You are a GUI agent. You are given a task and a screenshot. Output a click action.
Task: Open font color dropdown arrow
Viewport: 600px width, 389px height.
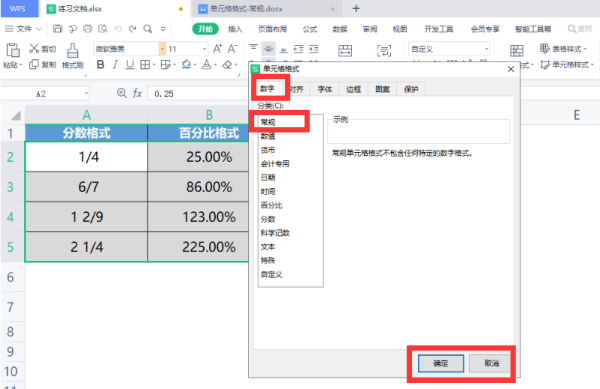click(x=215, y=65)
